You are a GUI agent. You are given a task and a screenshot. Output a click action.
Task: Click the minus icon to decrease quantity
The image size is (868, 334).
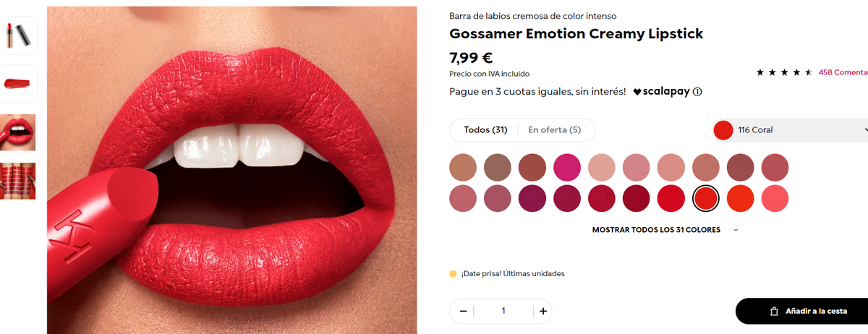pos(463,311)
